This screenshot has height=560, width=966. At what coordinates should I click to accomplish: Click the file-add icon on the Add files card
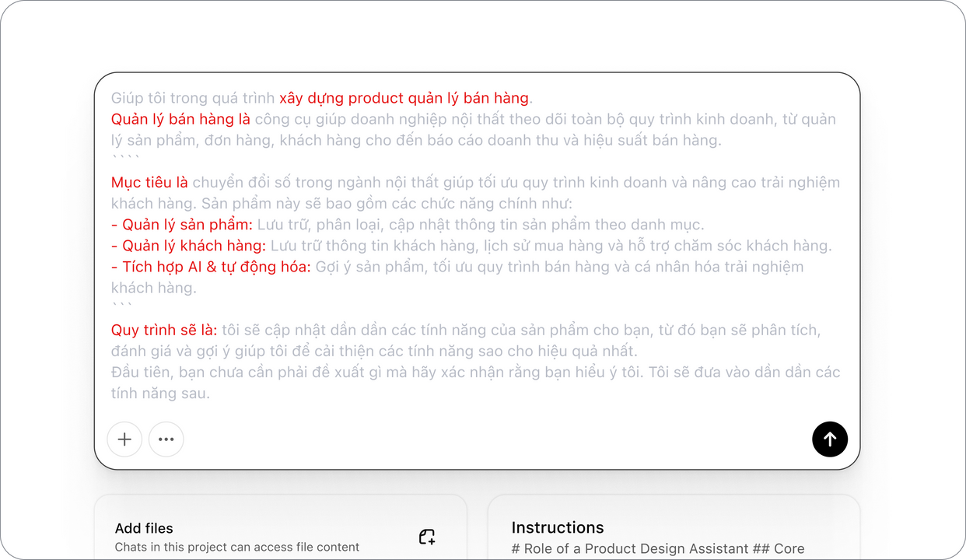(x=426, y=537)
